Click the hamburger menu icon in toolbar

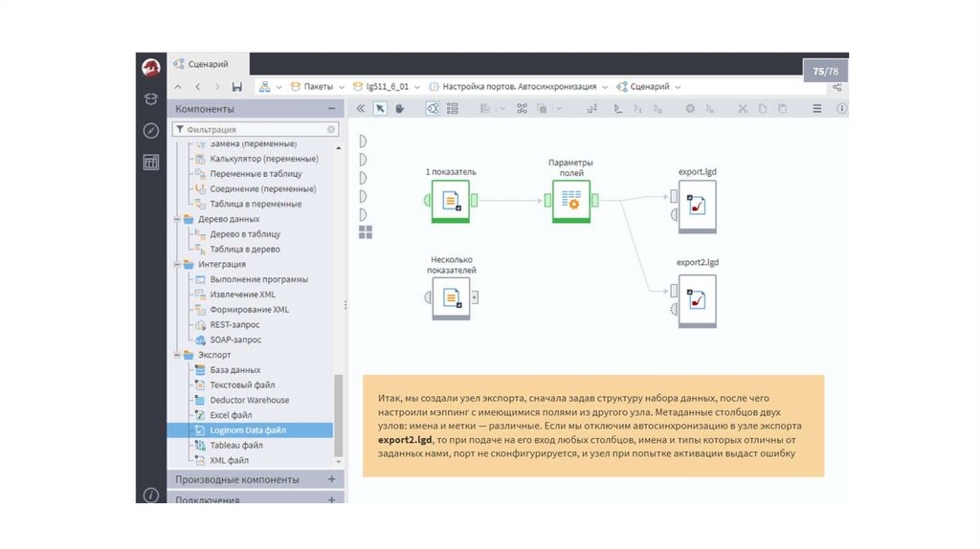[x=816, y=109]
